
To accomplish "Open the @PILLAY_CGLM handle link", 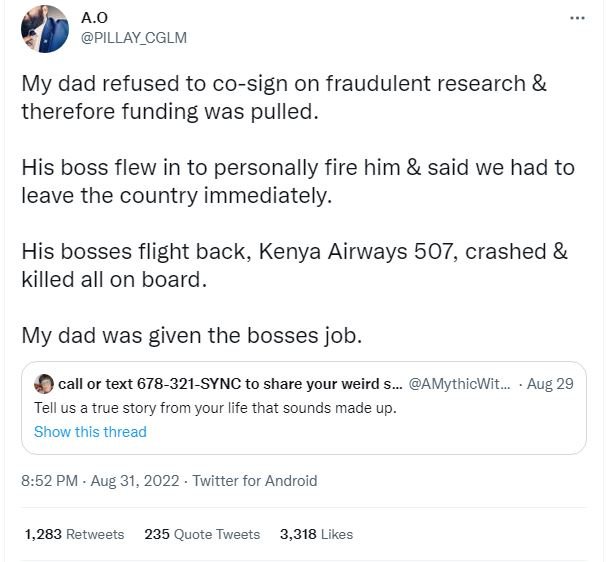I will (x=133, y=38).
